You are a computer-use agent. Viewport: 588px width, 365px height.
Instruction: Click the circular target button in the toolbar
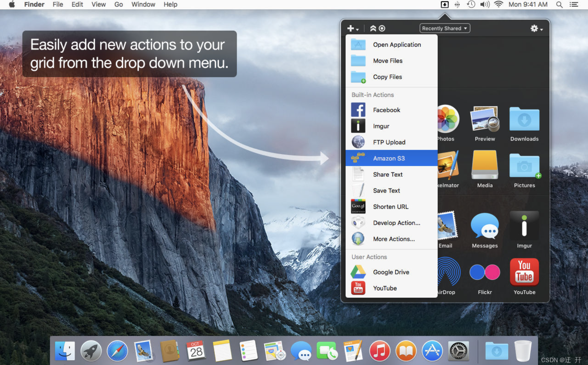pos(382,28)
